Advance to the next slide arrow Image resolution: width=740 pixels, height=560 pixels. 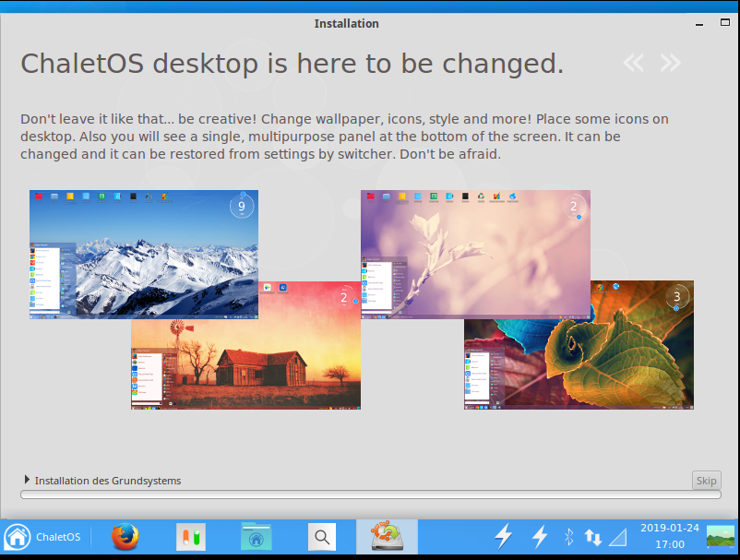(671, 63)
